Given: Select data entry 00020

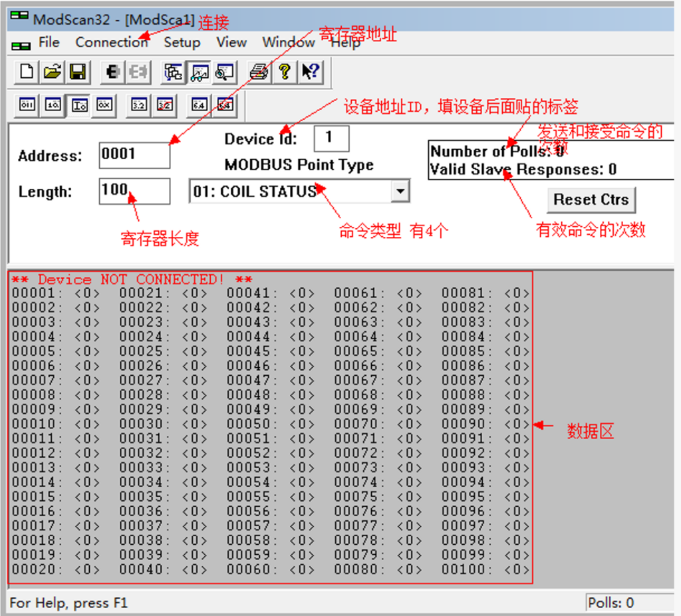Looking at the screenshot, I should pyautogui.click(x=56, y=569).
